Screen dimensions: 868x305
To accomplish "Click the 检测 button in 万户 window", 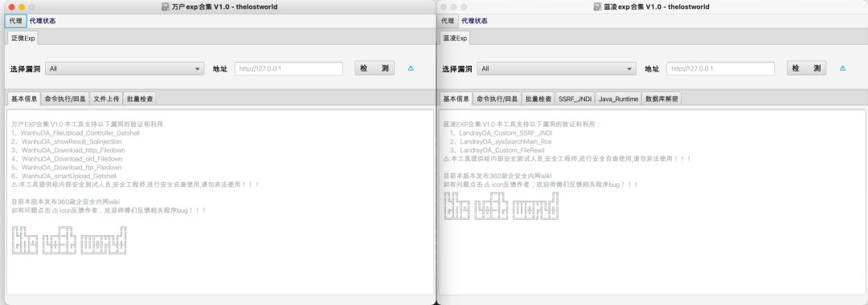I will click(x=375, y=68).
